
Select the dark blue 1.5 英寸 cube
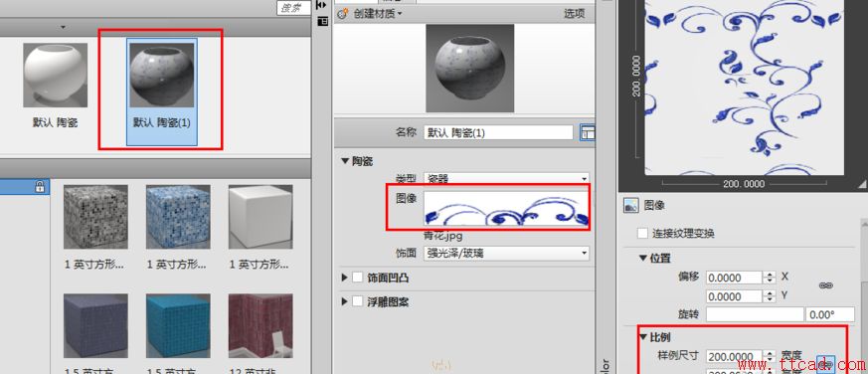click(x=95, y=326)
